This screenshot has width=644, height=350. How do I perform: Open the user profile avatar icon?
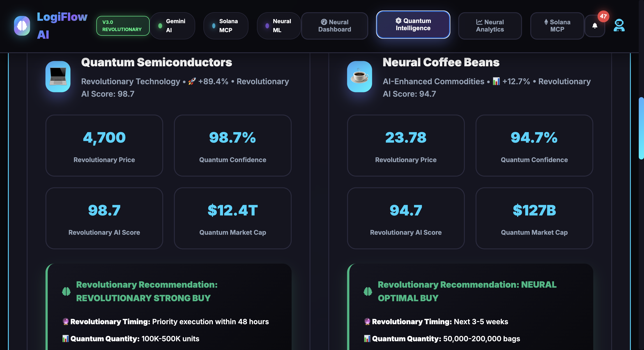[619, 25]
